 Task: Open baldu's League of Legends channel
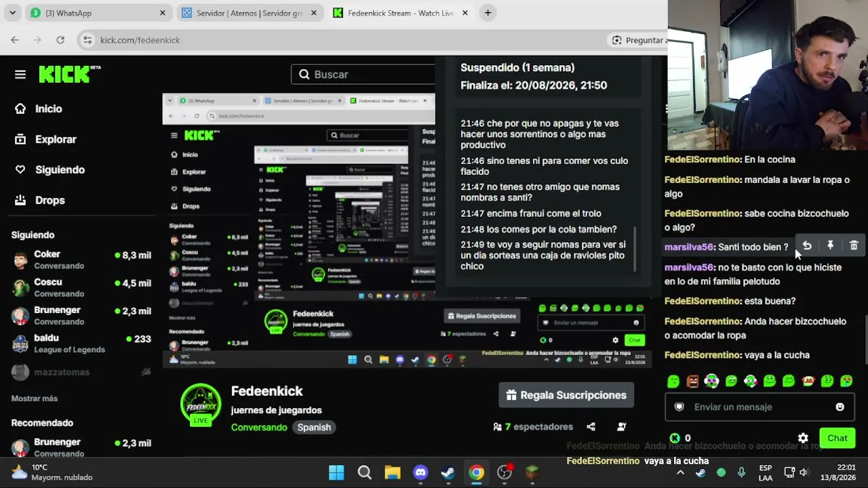click(81, 343)
